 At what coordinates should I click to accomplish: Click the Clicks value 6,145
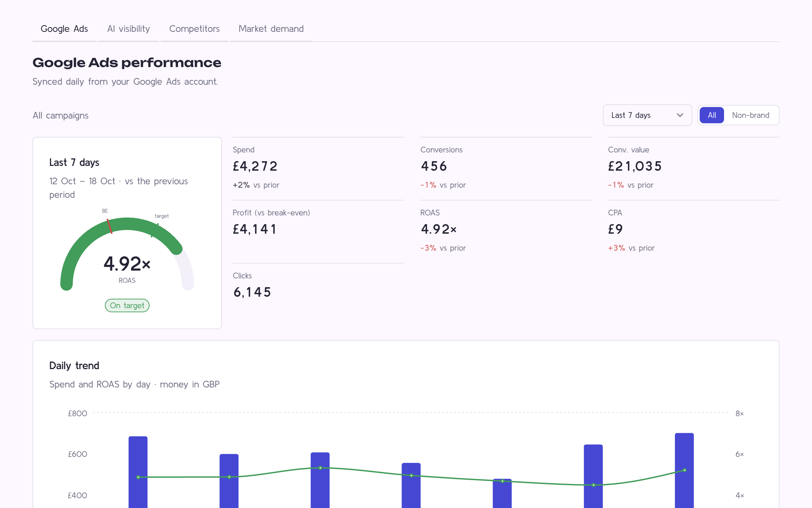[252, 292]
